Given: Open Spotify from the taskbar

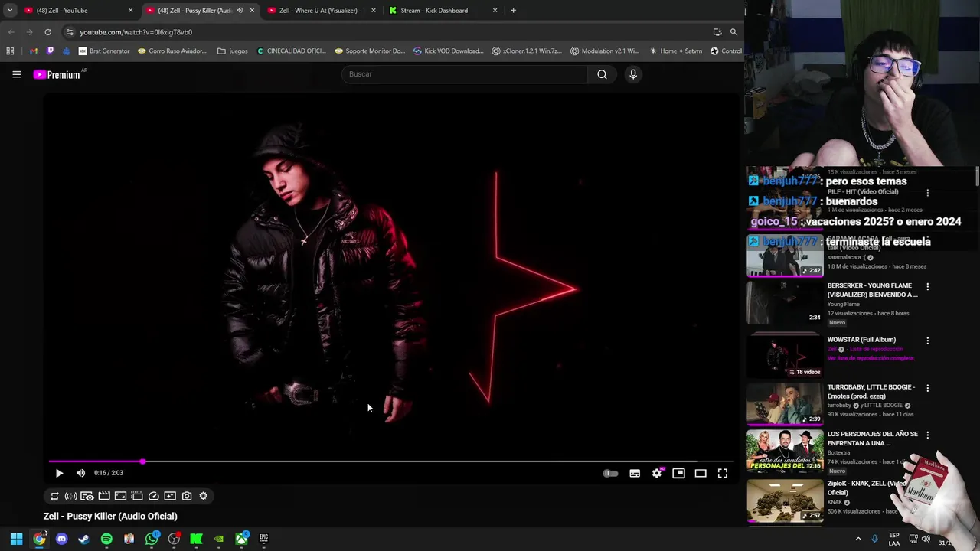Looking at the screenshot, I should click(106, 539).
